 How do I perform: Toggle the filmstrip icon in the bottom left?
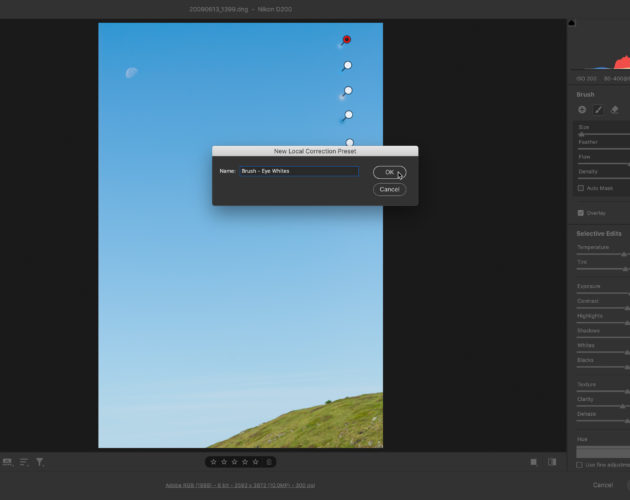(8, 462)
